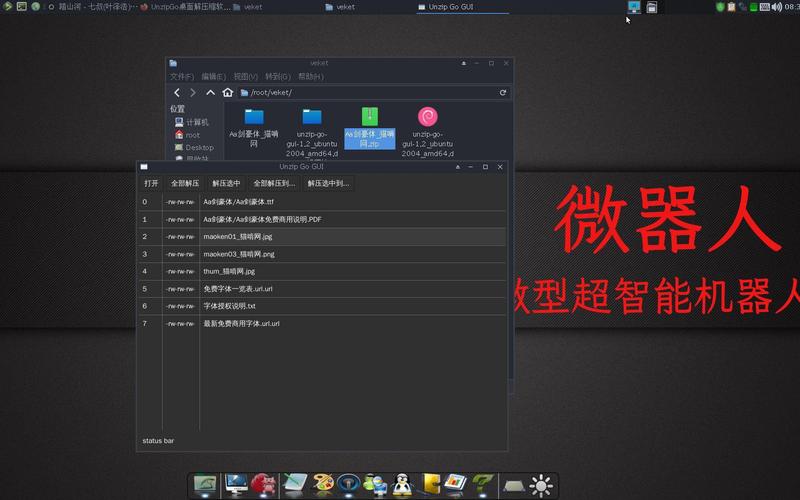The width and height of the screenshot is (800, 500).
Task: Open the 文件(F) menu
Action: pos(182,76)
